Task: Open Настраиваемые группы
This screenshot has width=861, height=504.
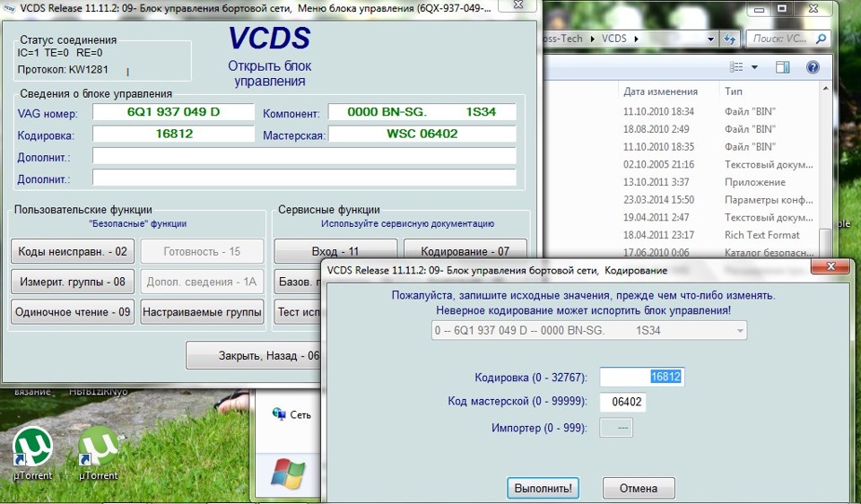Action: pos(202,312)
